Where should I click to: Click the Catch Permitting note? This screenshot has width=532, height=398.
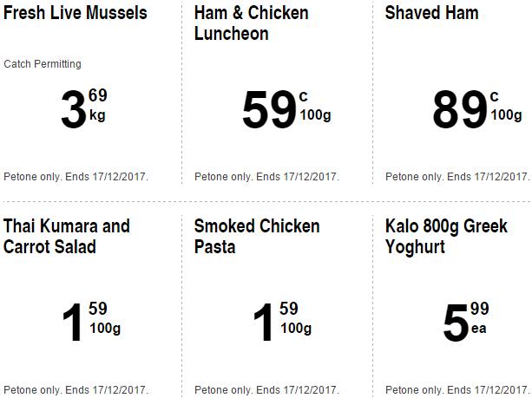pyautogui.click(x=43, y=64)
